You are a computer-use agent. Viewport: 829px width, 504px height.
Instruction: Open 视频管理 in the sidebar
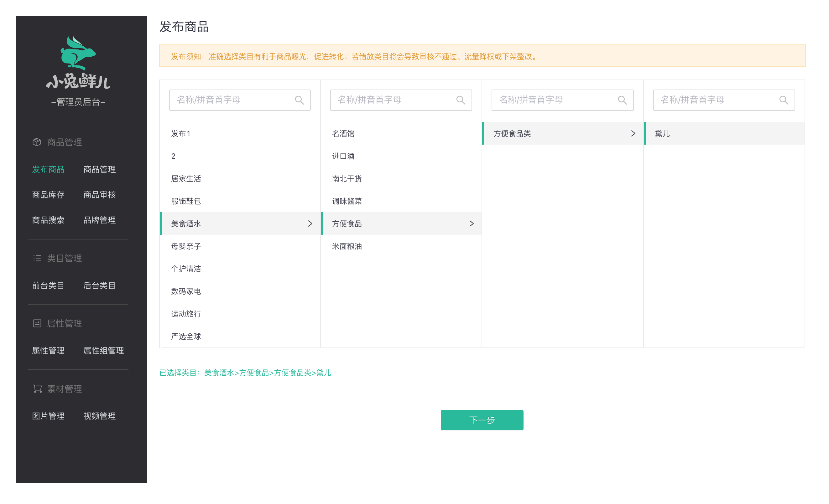click(100, 416)
